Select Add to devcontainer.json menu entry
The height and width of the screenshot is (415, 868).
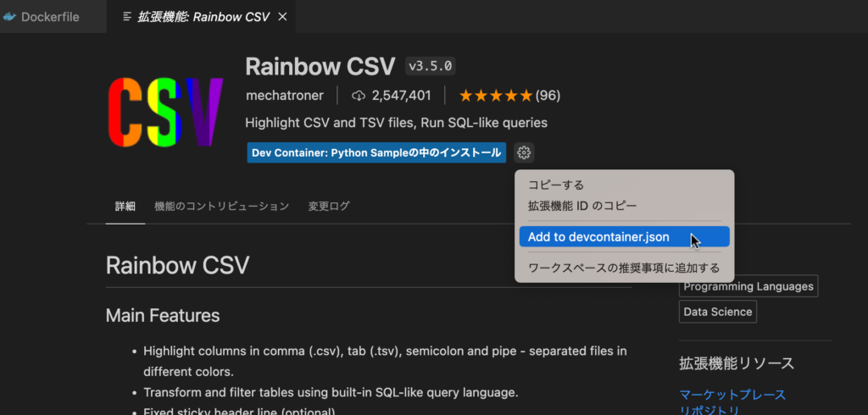(x=598, y=237)
